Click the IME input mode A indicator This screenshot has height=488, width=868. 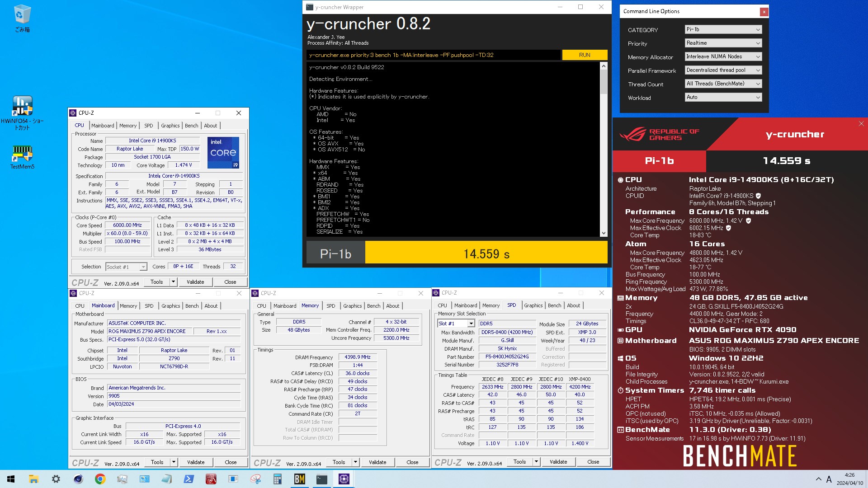829,479
